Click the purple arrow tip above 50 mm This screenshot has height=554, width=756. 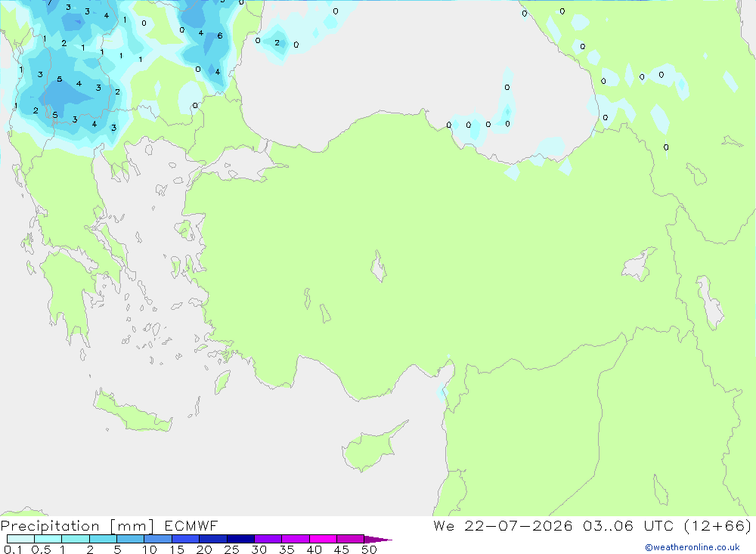(377, 540)
